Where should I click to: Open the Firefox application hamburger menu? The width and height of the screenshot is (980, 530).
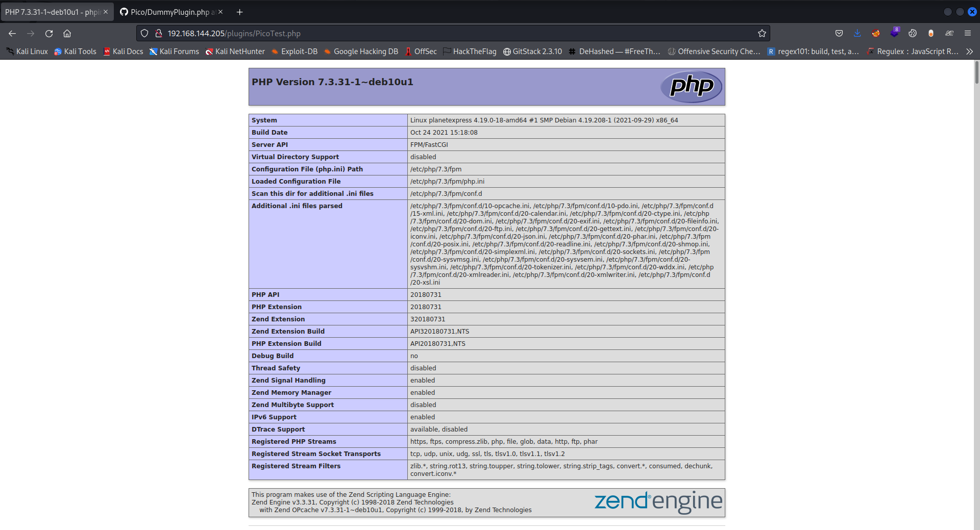coord(968,33)
